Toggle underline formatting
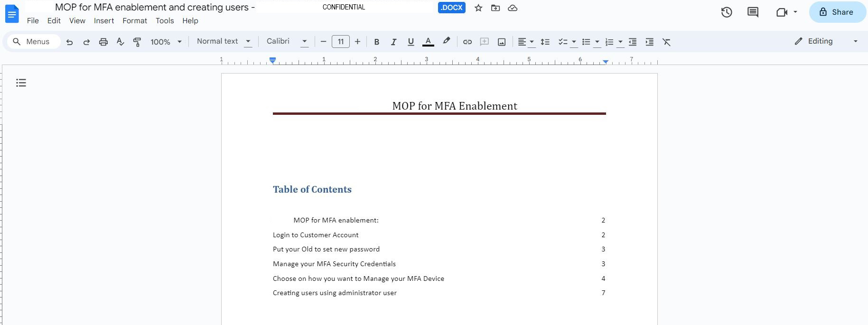The image size is (868, 325). tap(411, 42)
